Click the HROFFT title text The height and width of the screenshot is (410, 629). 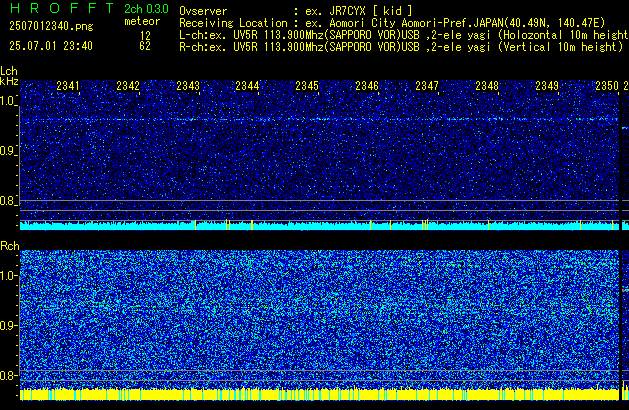tap(62, 8)
